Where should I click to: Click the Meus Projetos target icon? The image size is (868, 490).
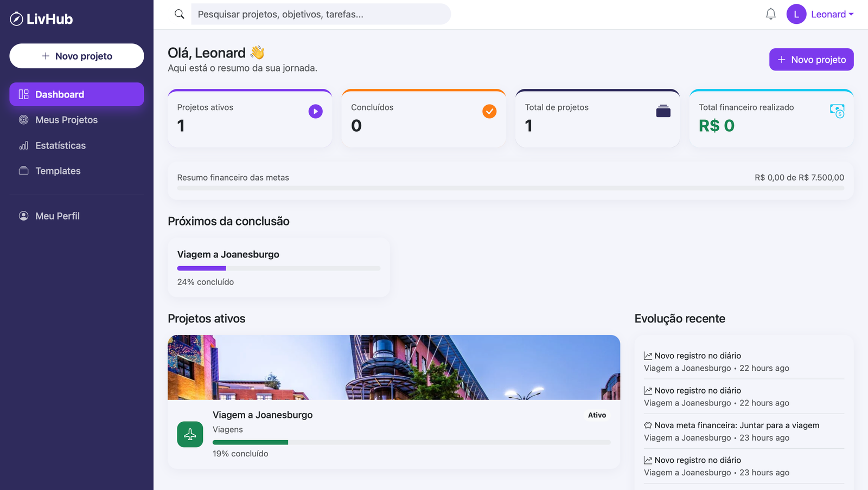tap(23, 120)
